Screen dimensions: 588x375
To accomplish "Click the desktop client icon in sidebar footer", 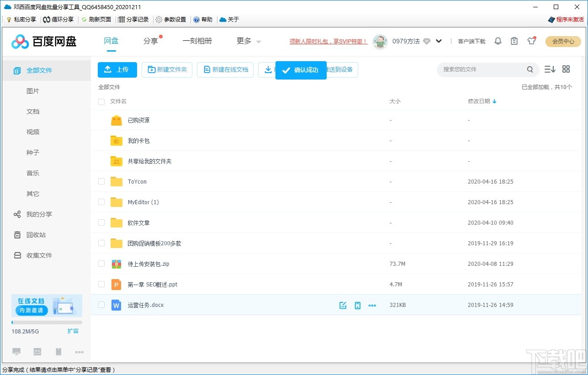I will [x=16, y=352].
